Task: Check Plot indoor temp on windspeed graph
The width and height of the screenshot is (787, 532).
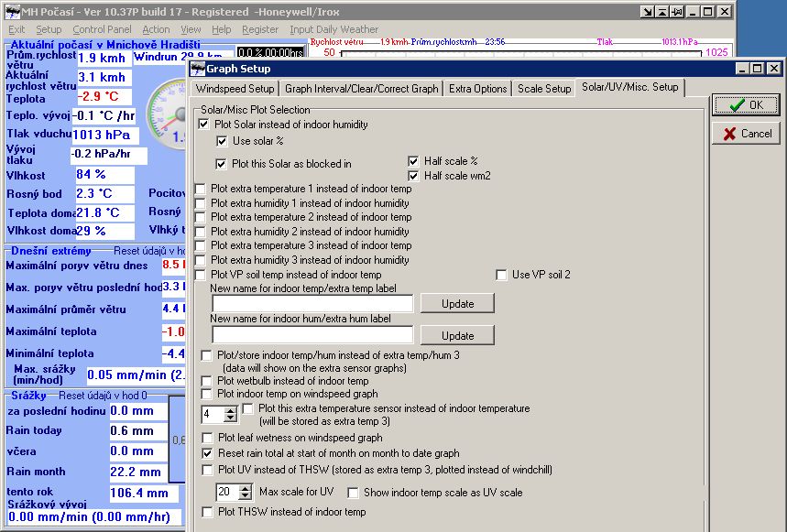Action: [x=206, y=394]
